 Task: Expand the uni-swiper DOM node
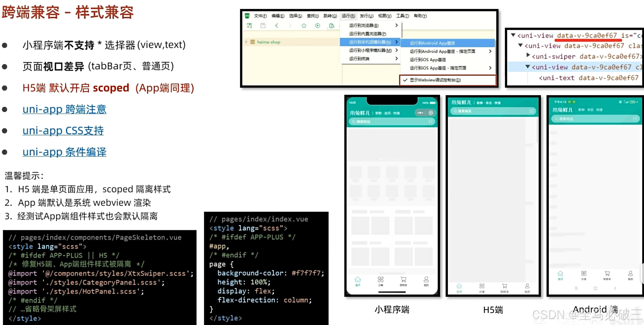[528, 55]
